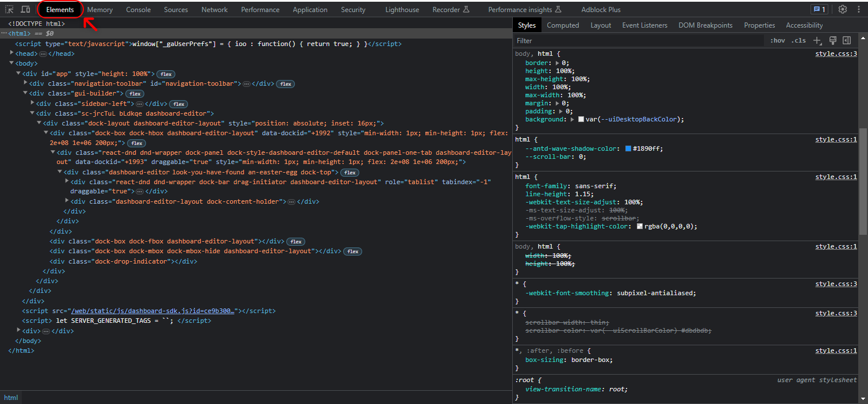Activate the inspect element picker icon
This screenshot has width=868, height=404.
tap(10, 10)
